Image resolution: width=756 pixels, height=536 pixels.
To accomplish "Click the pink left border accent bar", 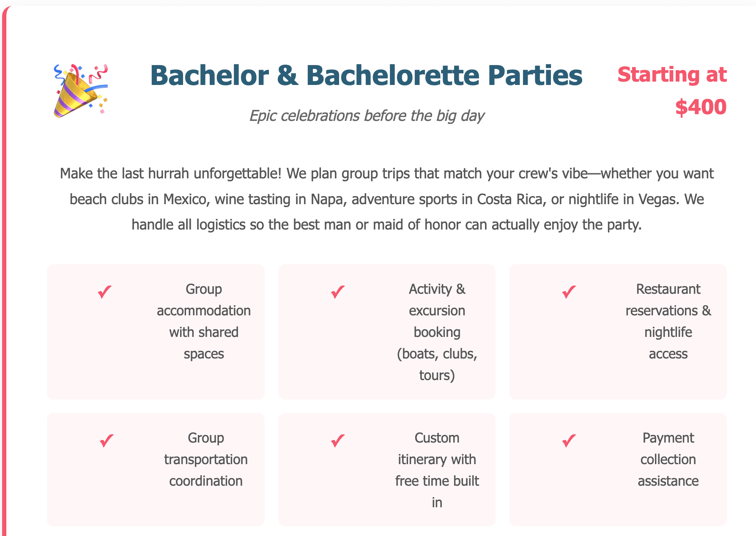I will click(x=4, y=296).
